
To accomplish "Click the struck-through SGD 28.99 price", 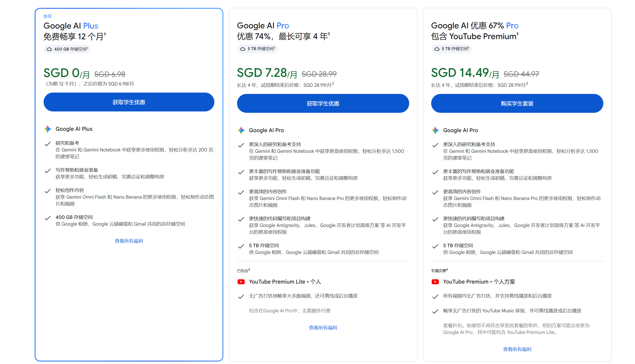I will [x=319, y=74].
